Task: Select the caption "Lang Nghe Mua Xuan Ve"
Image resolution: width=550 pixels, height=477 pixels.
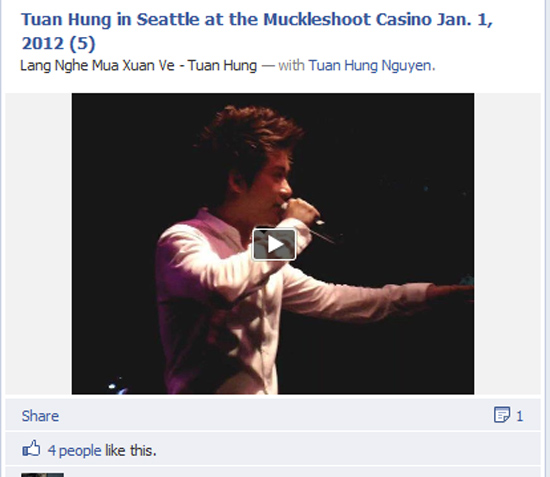Action: coord(97,66)
